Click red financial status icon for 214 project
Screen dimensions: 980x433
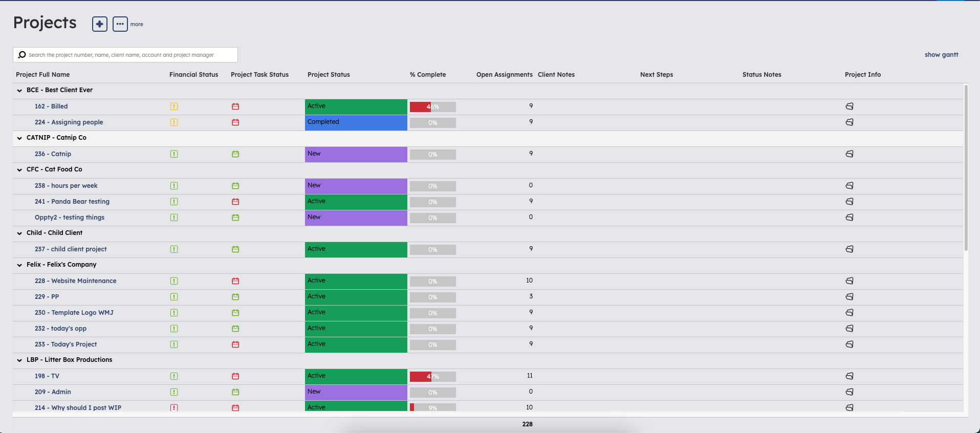pos(174,408)
